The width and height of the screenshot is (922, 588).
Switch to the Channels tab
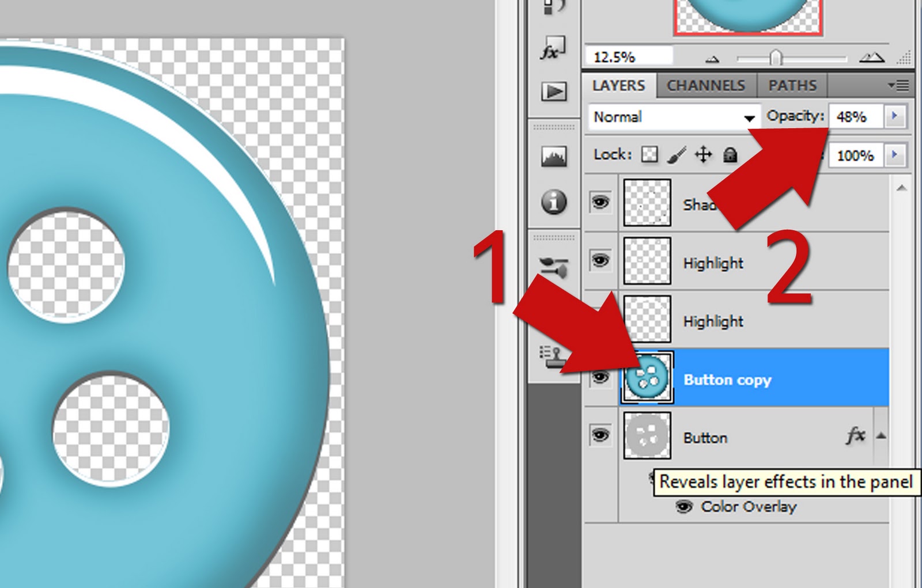tap(706, 86)
